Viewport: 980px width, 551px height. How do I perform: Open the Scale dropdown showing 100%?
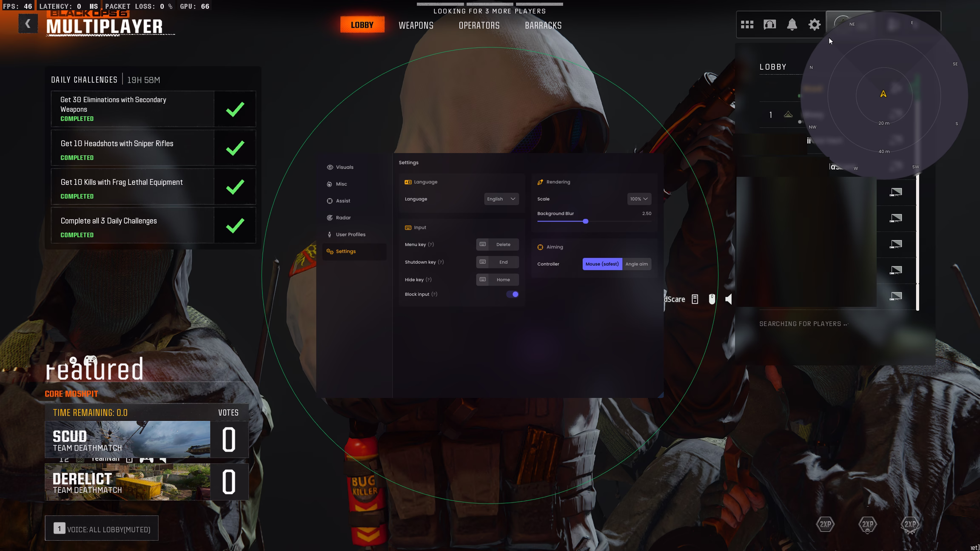point(638,199)
